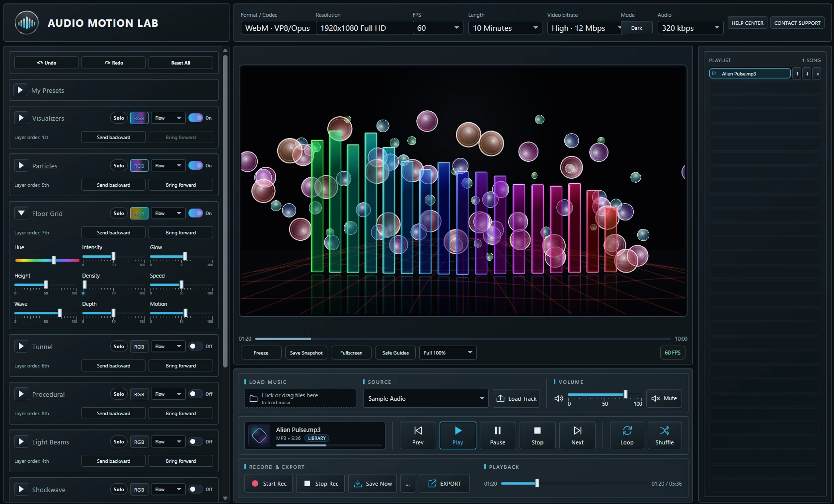Click Save Snapshot button
This screenshot has height=504, width=834.
pyautogui.click(x=306, y=353)
